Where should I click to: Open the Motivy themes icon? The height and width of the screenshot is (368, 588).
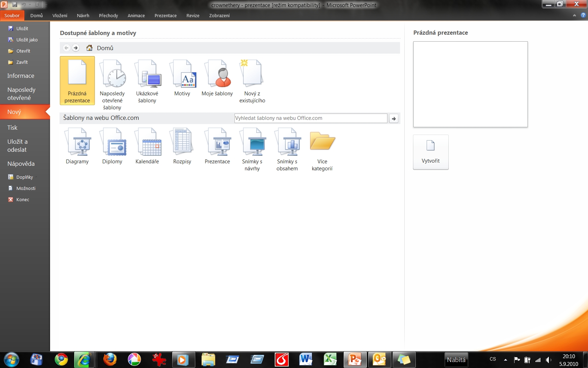coord(182,77)
